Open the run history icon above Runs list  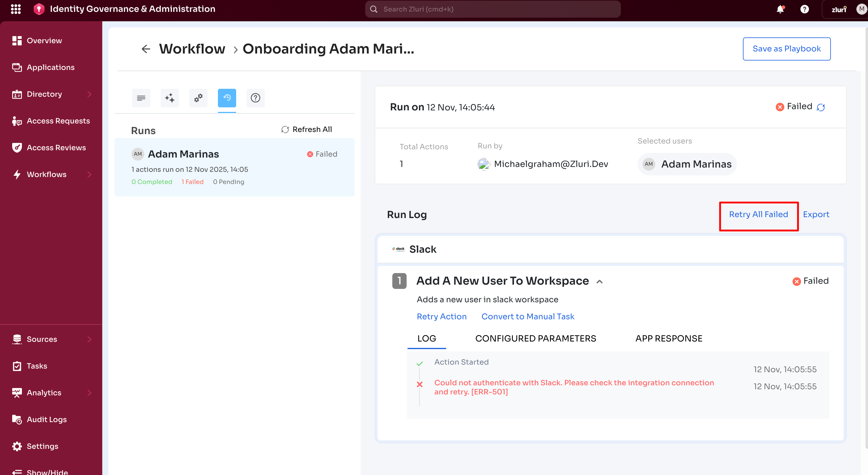pyautogui.click(x=227, y=98)
